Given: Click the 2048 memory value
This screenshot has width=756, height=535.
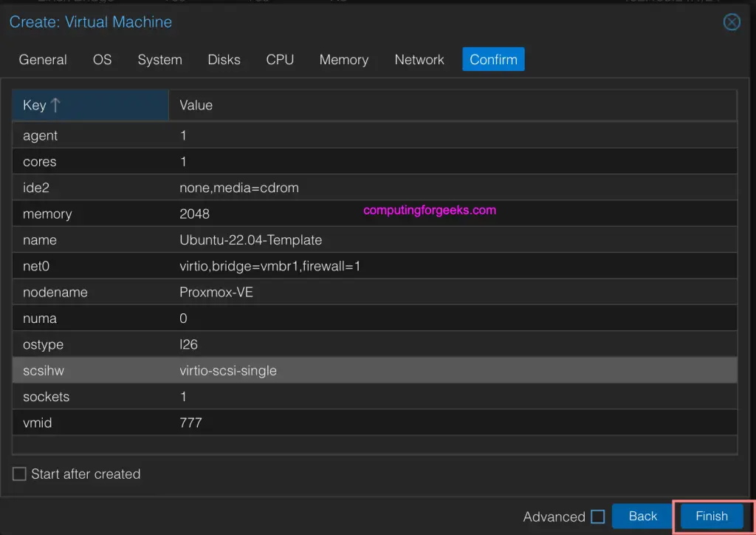Looking at the screenshot, I should 194,214.
